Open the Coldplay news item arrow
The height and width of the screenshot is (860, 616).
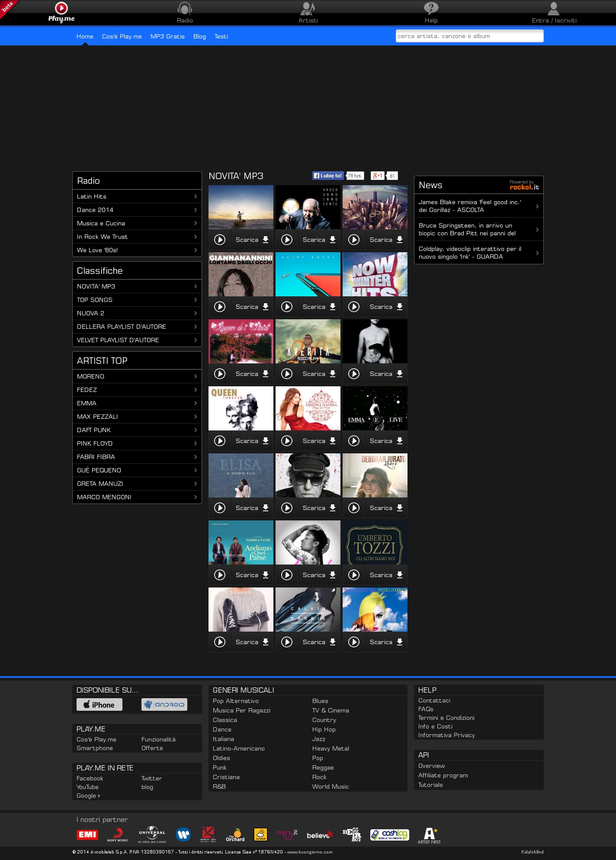tap(537, 253)
